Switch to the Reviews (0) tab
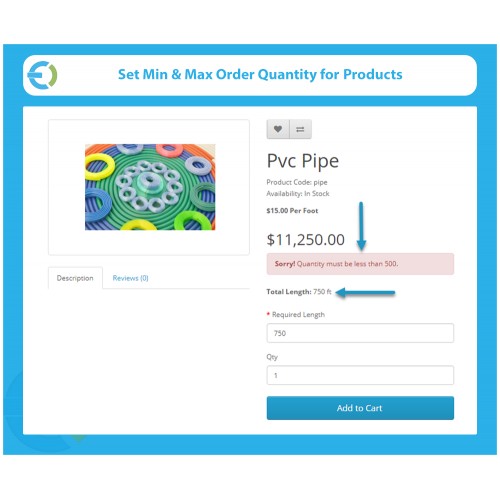Image resolution: width=500 pixels, height=500 pixels. [x=130, y=278]
